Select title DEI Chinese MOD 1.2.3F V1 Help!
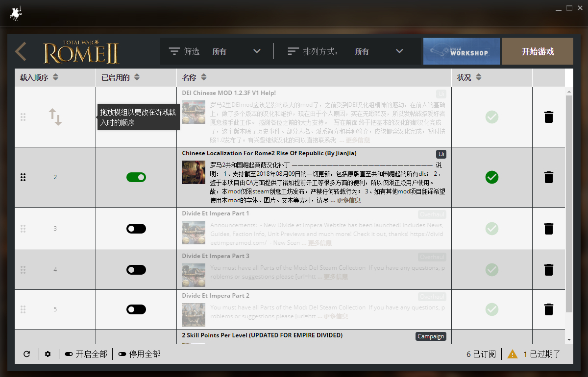The height and width of the screenshot is (377, 588). [x=229, y=93]
